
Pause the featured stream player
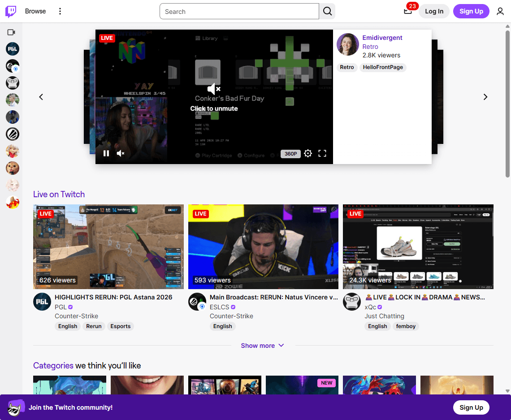pyautogui.click(x=106, y=153)
